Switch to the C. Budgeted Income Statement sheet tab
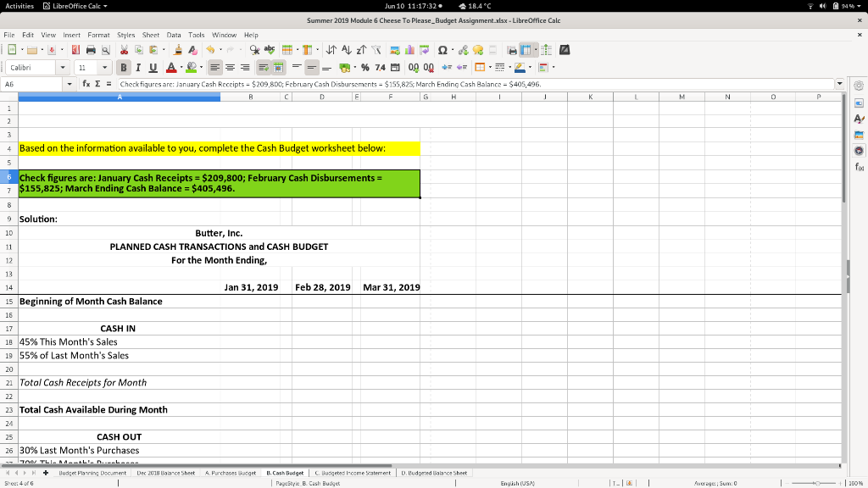The height and width of the screenshot is (488, 868). pyautogui.click(x=352, y=473)
